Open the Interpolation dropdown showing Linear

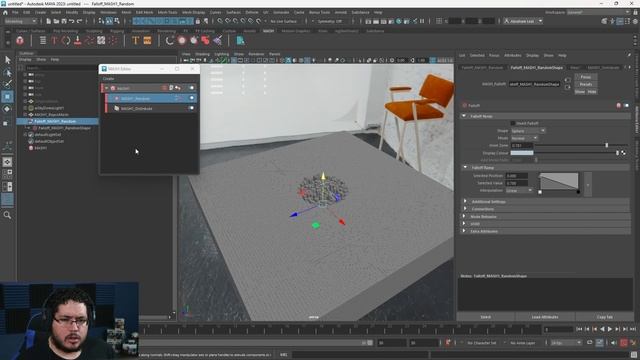pyautogui.click(x=519, y=190)
